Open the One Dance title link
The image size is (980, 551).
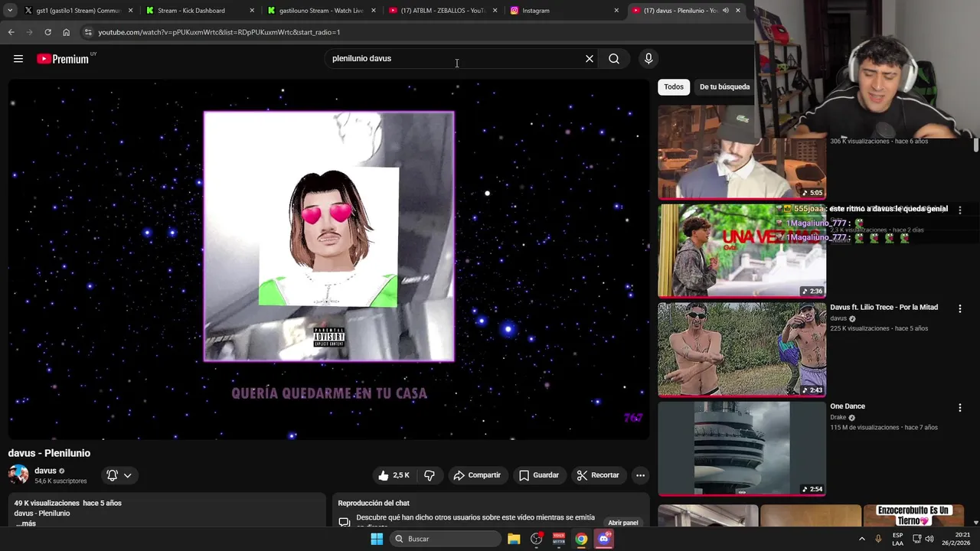pyautogui.click(x=848, y=406)
